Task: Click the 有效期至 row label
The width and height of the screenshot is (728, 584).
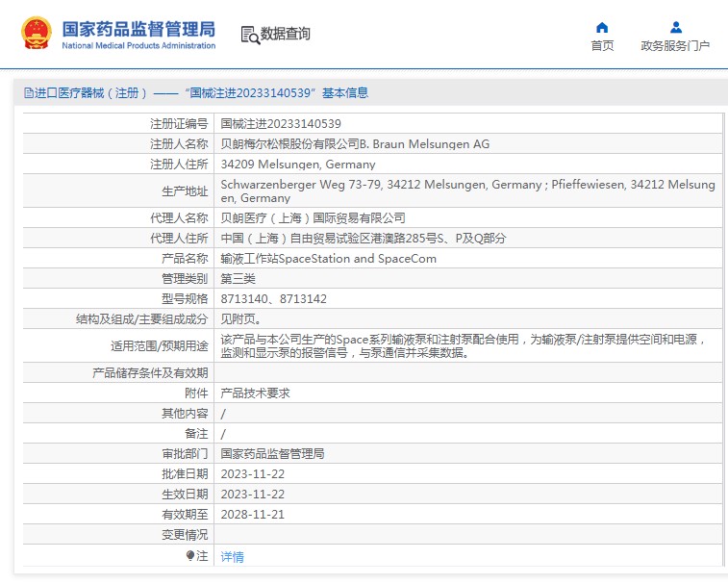Action: [185, 515]
